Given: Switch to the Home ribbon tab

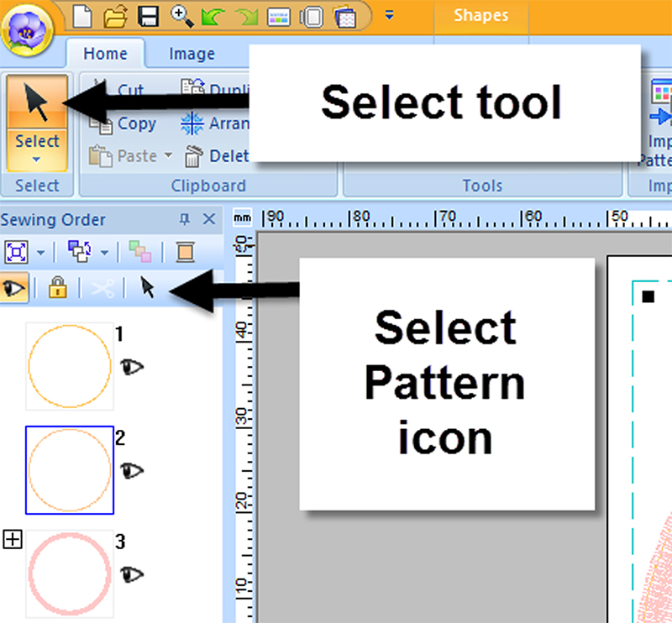Looking at the screenshot, I should tap(105, 54).
